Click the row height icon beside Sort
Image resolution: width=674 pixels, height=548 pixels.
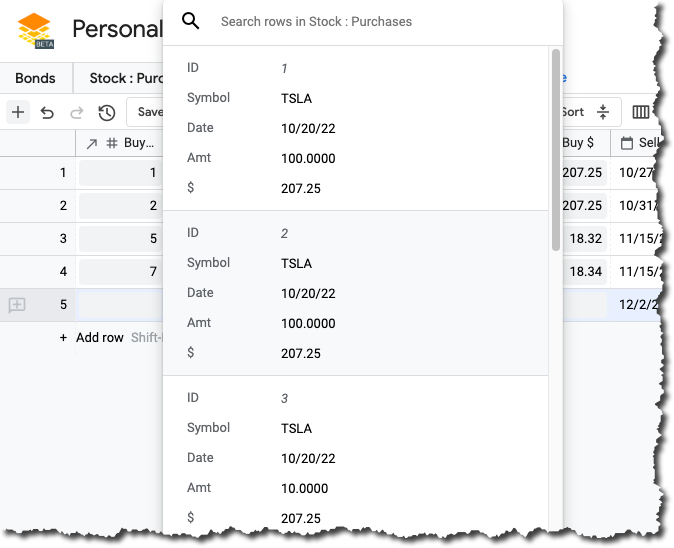602,112
